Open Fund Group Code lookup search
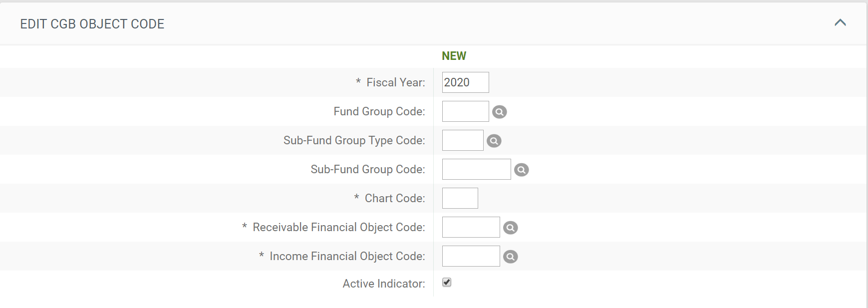Viewport: 868px width, 308px height. (499, 112)
